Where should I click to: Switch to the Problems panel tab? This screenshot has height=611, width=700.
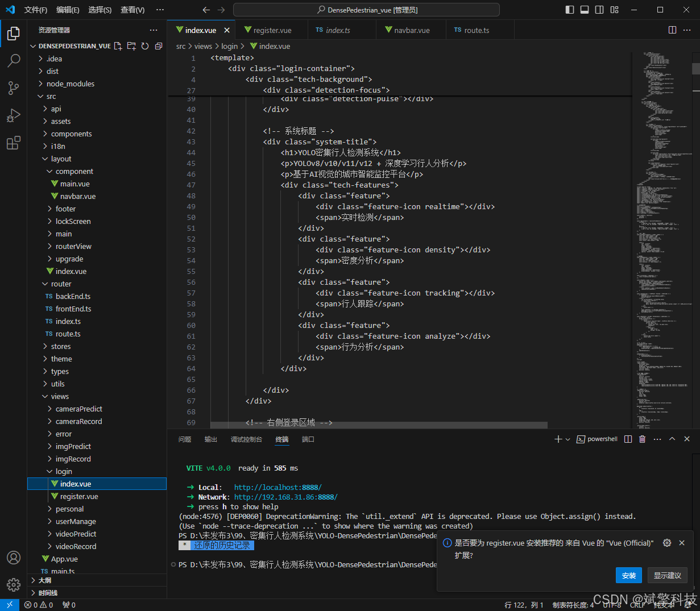click(185, 439)
